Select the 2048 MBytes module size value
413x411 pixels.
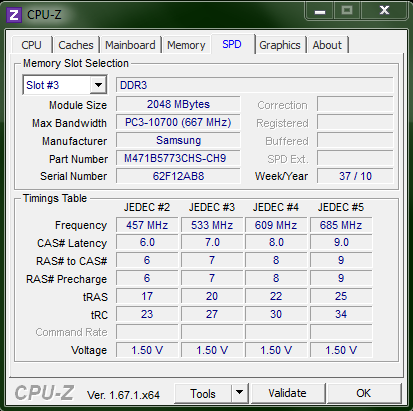[x=178, y=104]
